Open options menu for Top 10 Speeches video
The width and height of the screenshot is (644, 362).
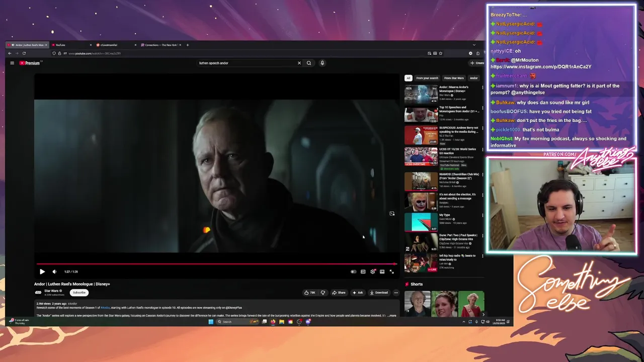(x=482, y=108)
